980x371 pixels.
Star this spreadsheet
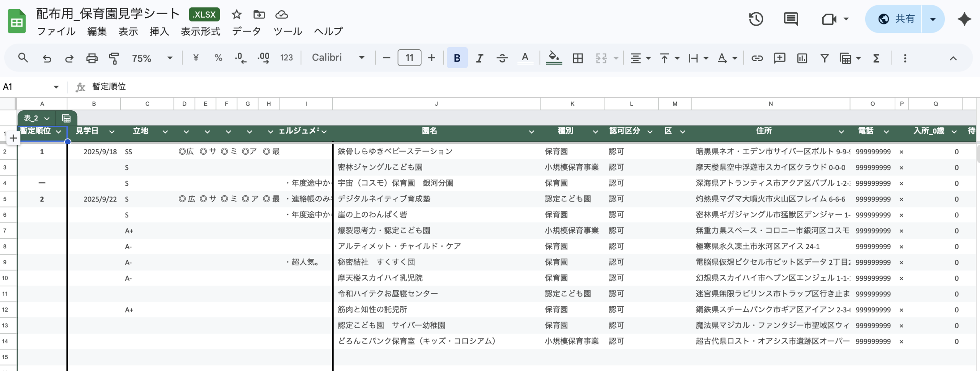[x=236, y=15]
